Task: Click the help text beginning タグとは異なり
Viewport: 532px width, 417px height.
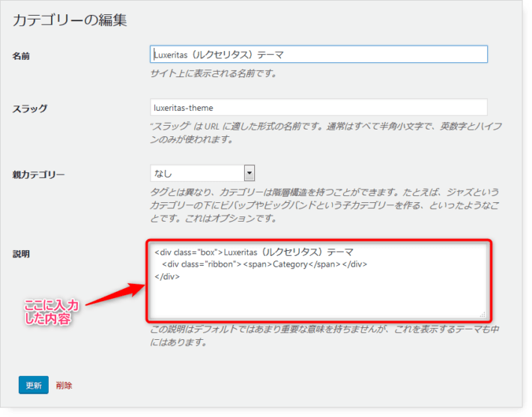Action: point(324,205)
